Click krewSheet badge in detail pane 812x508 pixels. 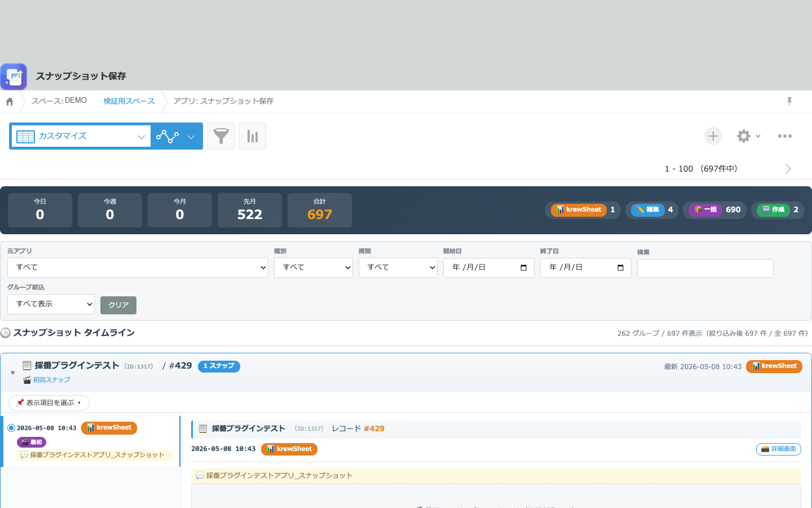point(289,449)
